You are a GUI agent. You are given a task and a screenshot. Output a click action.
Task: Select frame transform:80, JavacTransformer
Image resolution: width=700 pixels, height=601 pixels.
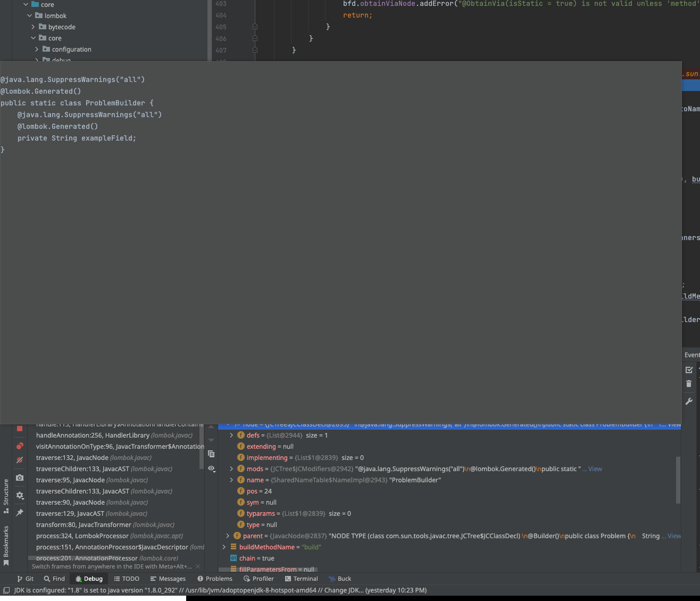(x=105, y=525)
